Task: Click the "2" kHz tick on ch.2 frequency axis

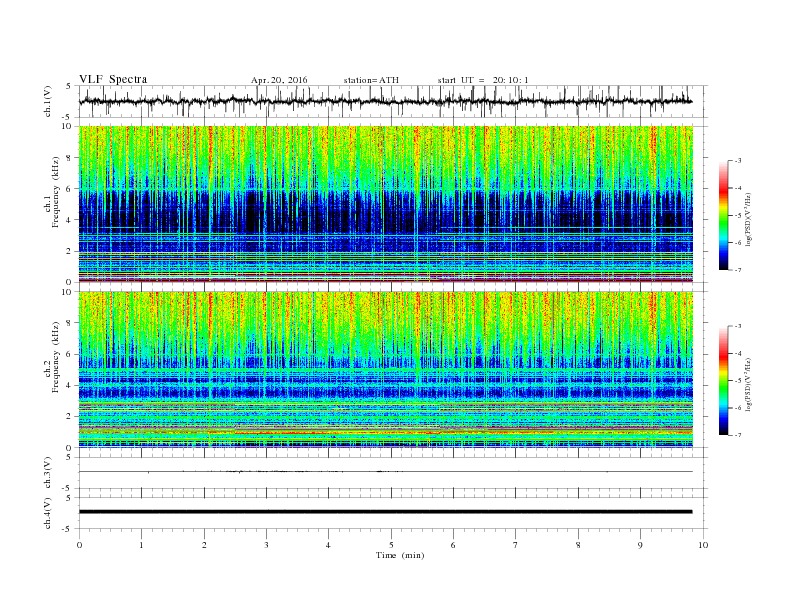Action: 70,417
